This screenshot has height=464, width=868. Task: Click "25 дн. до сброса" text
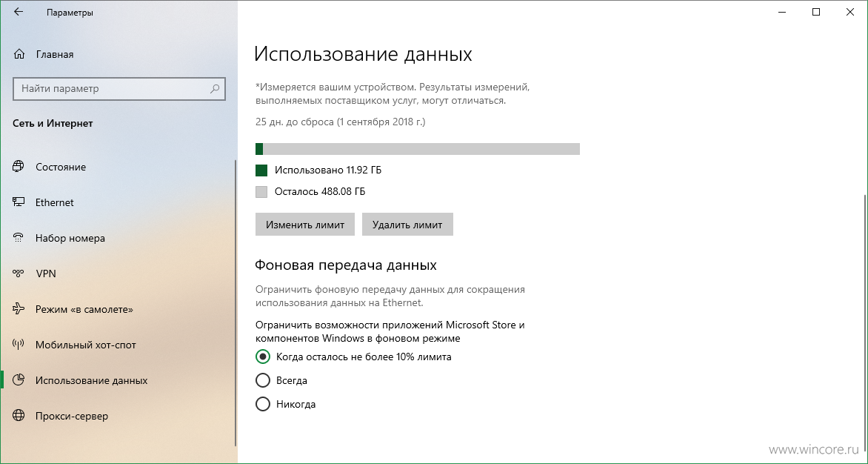[295, 122]
